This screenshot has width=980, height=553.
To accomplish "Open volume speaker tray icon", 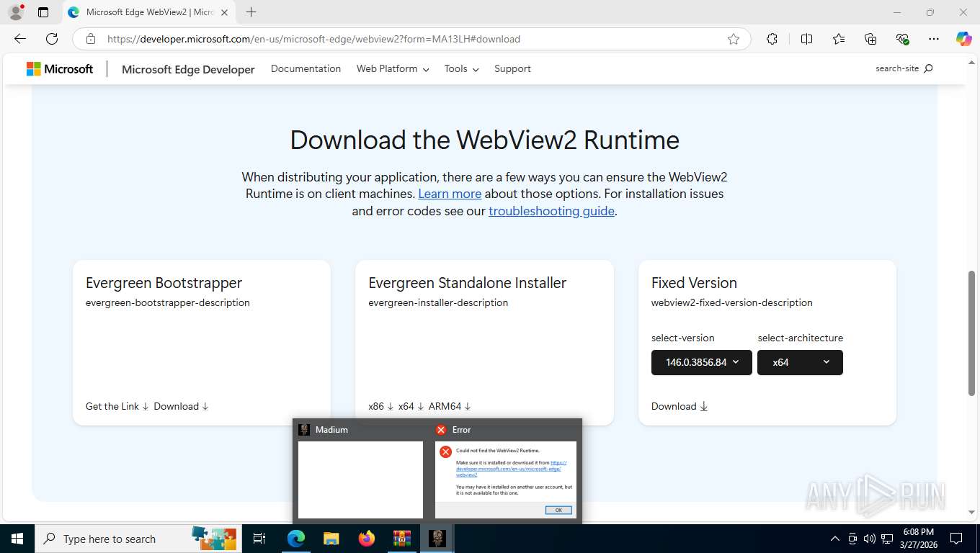I will point(869,539).
